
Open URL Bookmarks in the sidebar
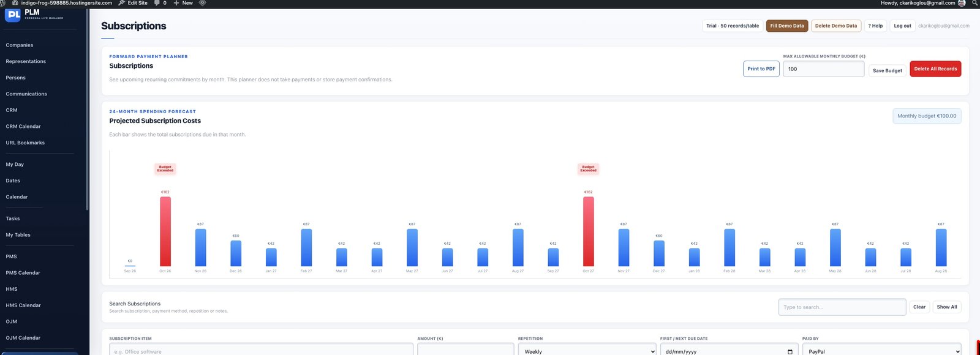click(25, 143)
